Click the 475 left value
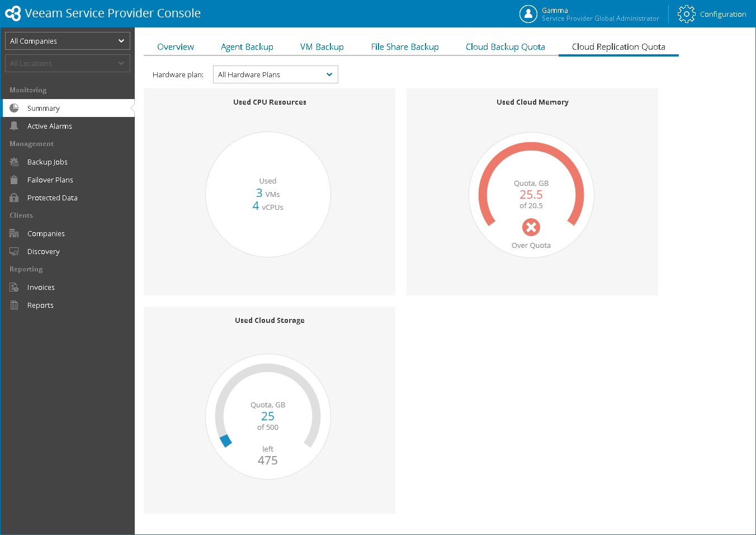The height and width of the screenshot is (535, 756). tap(268, 461)
